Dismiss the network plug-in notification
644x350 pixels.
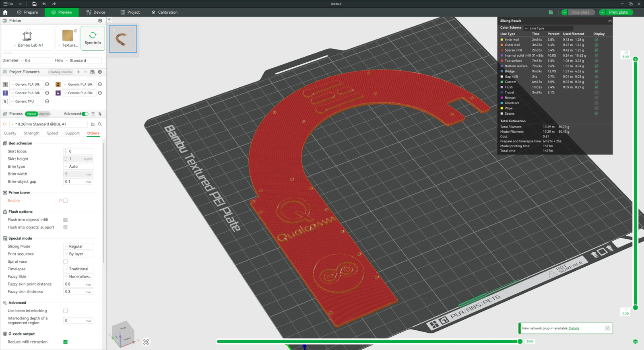pos(607,328)
